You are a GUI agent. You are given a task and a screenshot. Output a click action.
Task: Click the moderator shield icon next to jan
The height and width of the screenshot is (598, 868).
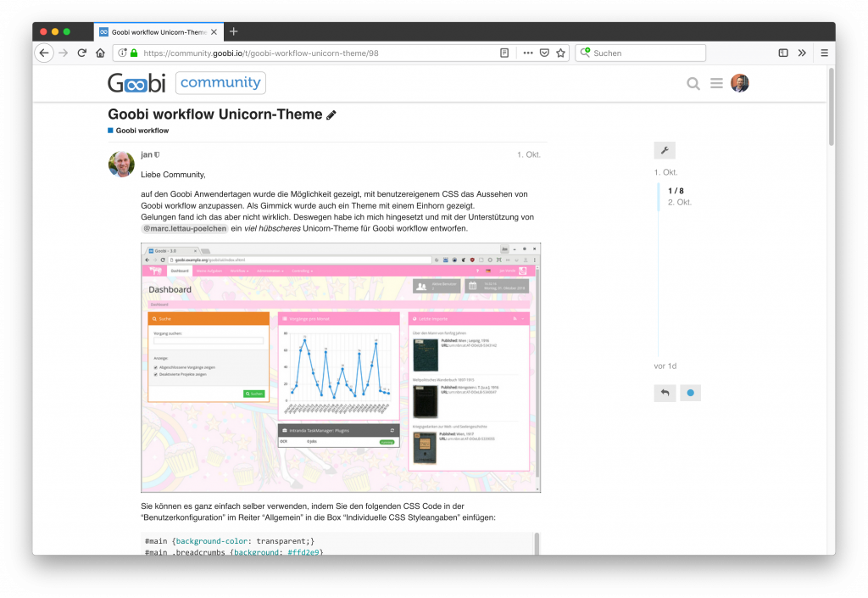(x=157, y=155)
